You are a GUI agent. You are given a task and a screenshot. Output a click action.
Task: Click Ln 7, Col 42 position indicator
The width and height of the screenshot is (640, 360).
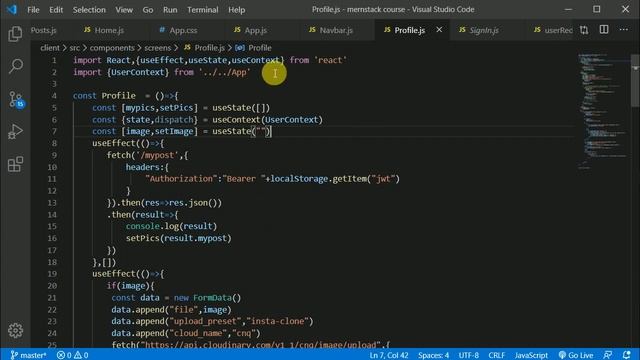(389, 355)
